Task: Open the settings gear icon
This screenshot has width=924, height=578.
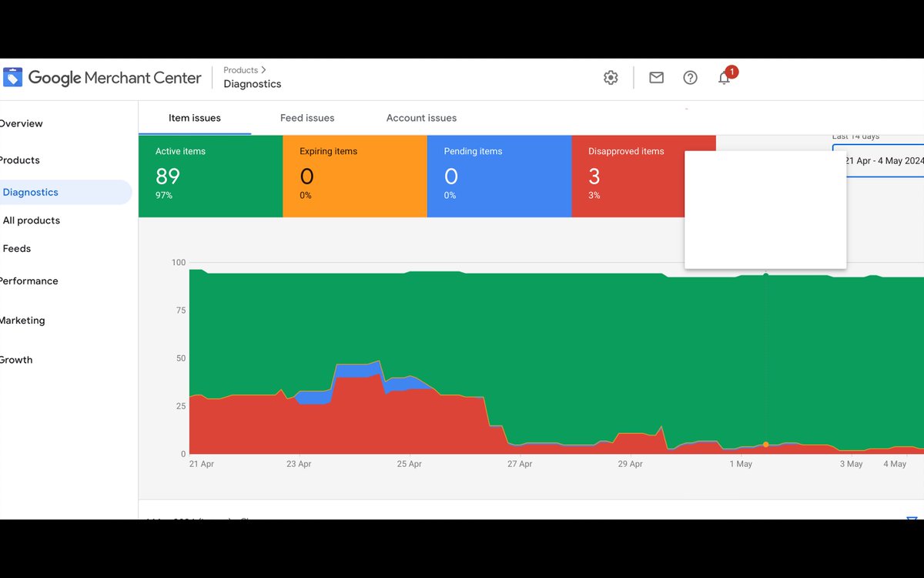Action: coord(611,77)
